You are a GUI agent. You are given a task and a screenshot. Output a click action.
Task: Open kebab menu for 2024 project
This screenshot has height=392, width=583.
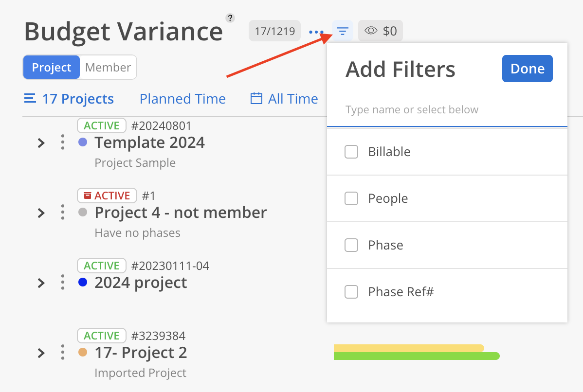(x=63, y=283)
